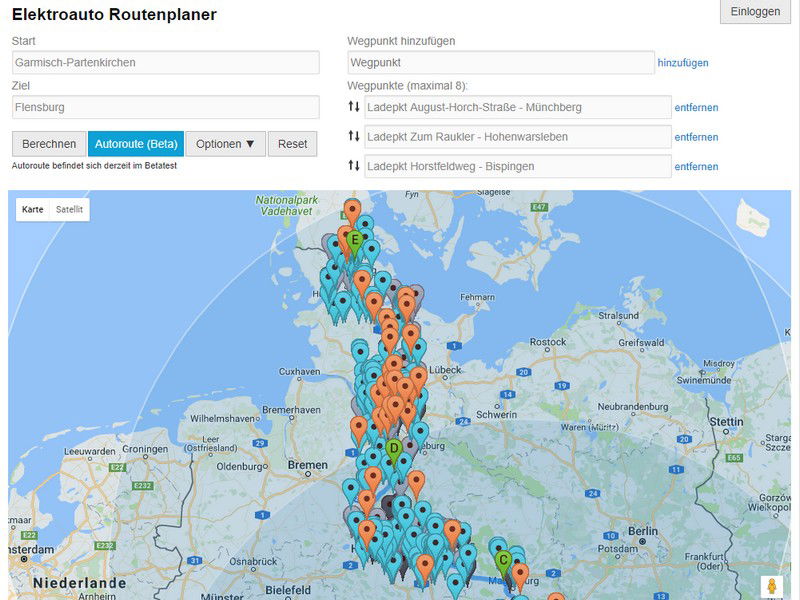Remove the August-Horch-Straße Münchberg waypoint

tap(696, 108)
